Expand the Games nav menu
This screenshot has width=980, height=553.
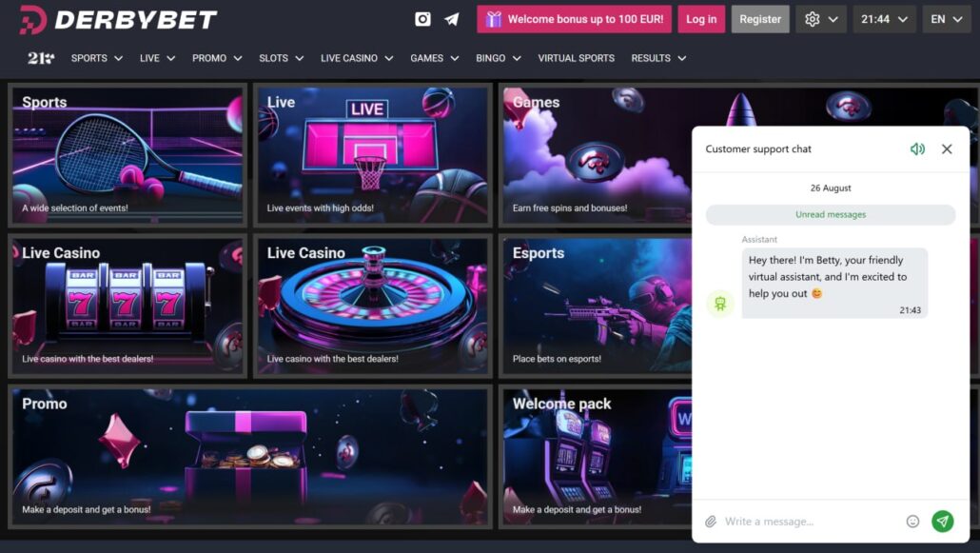(435, 58)
